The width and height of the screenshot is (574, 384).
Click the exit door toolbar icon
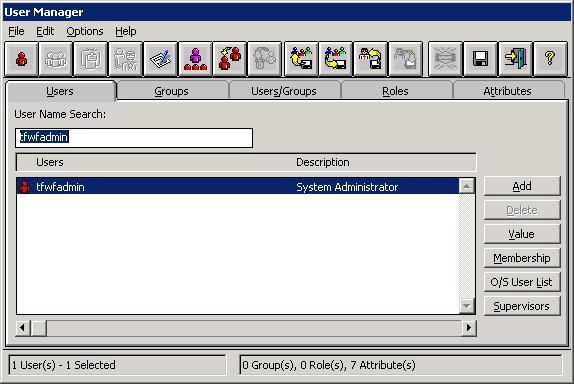pyautogui.click(x=515, y=59)
